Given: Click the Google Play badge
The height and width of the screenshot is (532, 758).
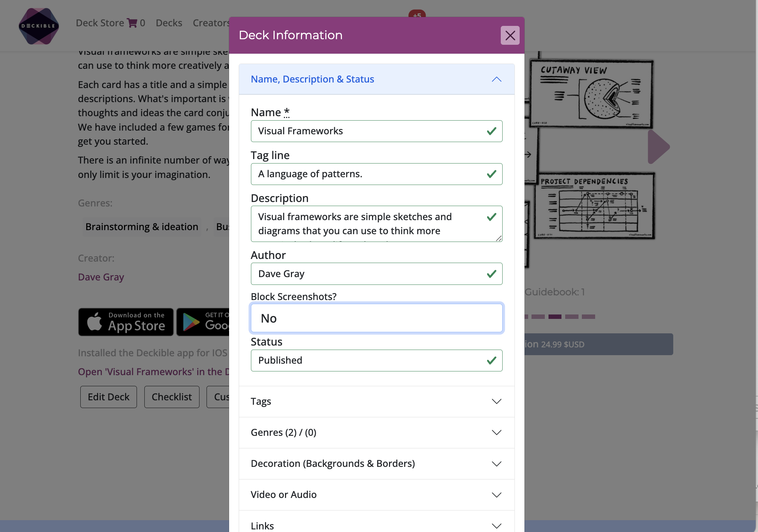Looking at the screenshot, I should [x=203, y=322].
